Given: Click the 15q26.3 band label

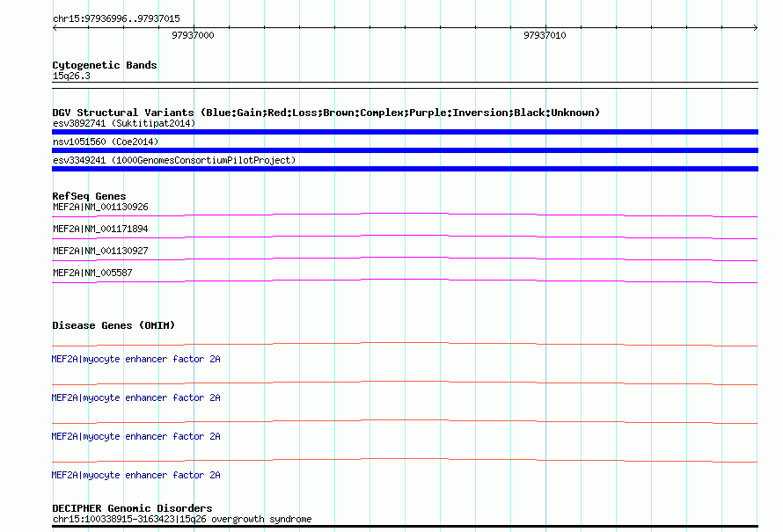Looking at the screenshot, I should (71, 77).
